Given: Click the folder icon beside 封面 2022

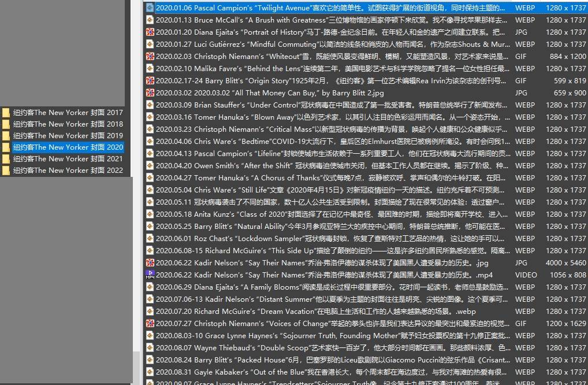Looking at the screenshot, I should 6,171.
